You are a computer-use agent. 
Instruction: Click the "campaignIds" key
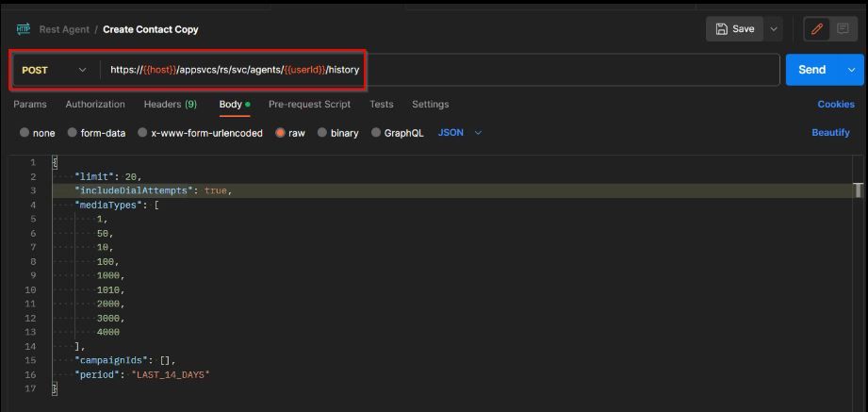click(111, 360)
